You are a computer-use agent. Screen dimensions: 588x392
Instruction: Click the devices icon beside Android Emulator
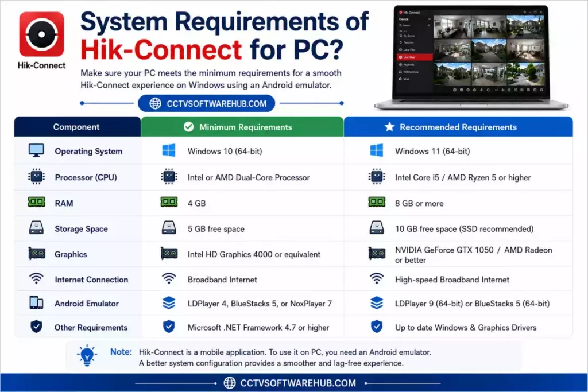(x=36, y=302)
